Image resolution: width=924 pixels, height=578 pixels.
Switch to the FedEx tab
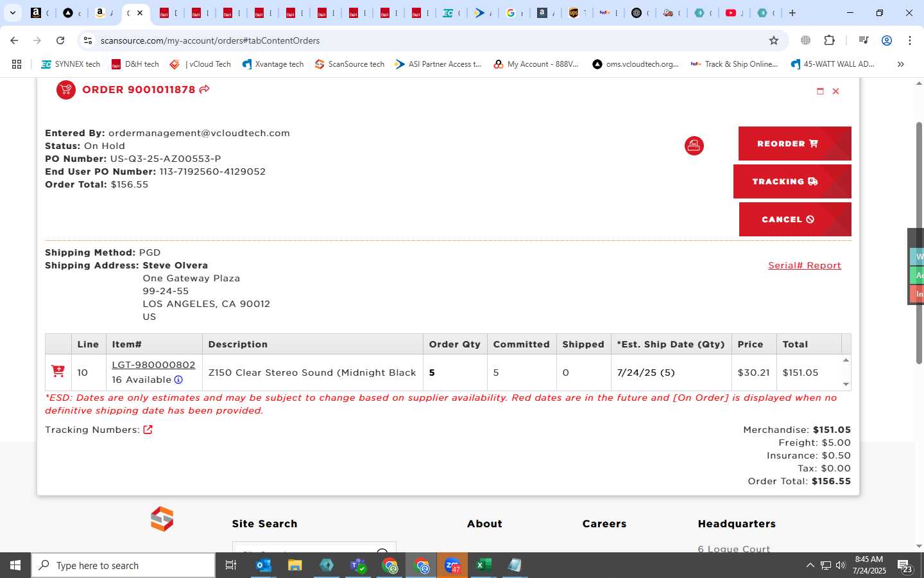point(609,13)
